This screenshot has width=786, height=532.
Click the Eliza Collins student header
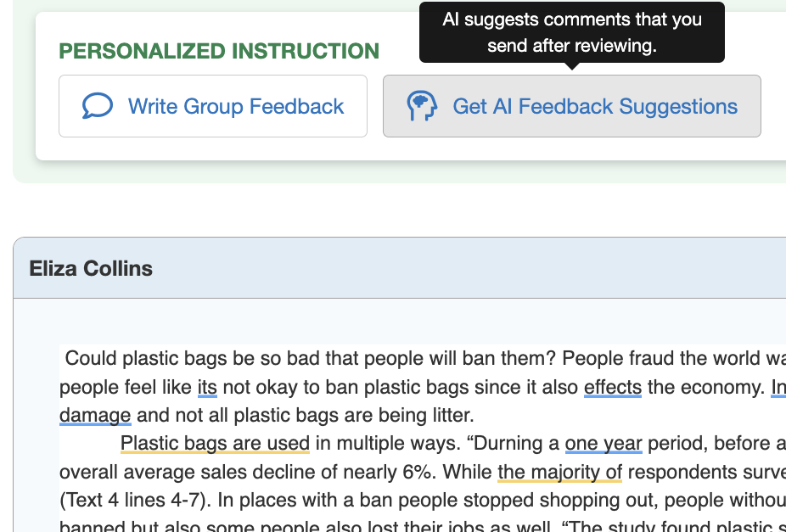tap(91, 268)
